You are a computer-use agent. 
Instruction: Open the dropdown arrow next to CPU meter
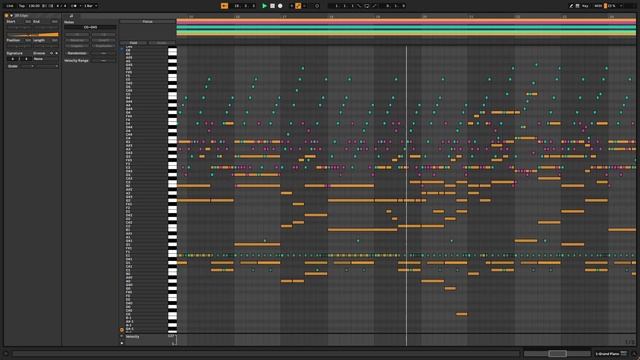(x=621, y=6)
